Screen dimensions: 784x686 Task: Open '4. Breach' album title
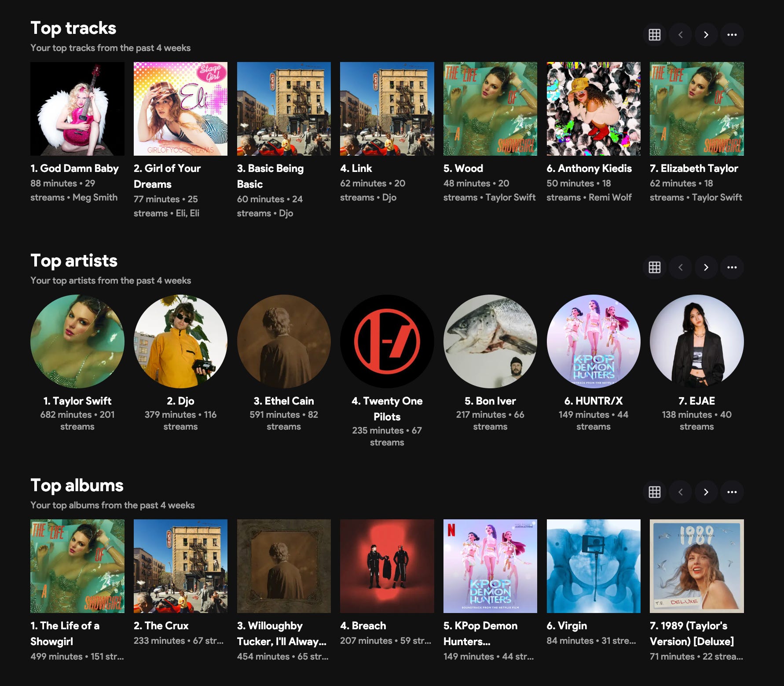coord(363,626)
